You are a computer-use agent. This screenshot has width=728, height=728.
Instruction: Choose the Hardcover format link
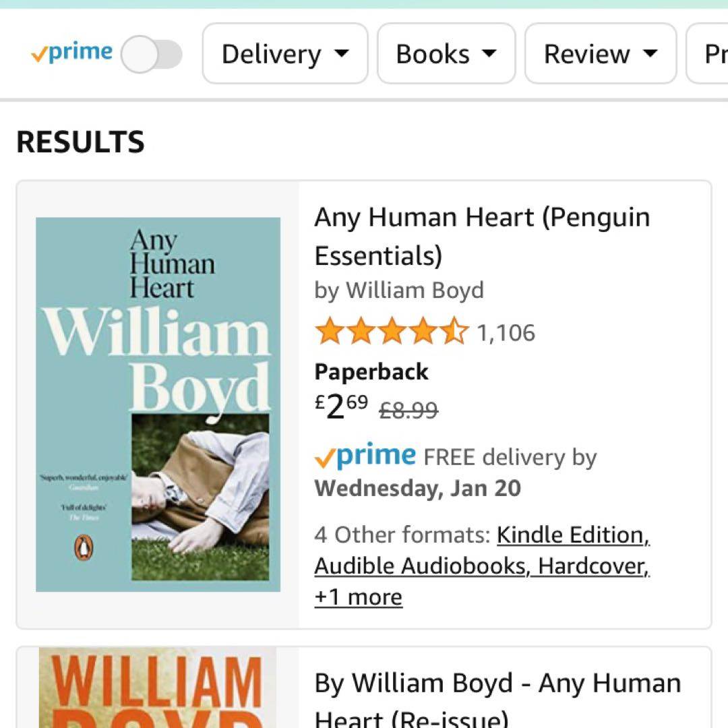click(593, 566)
